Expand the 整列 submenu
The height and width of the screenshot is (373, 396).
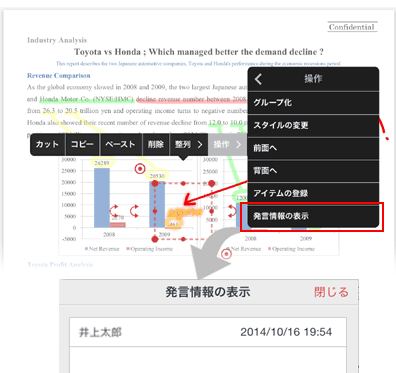click(189, 144)
